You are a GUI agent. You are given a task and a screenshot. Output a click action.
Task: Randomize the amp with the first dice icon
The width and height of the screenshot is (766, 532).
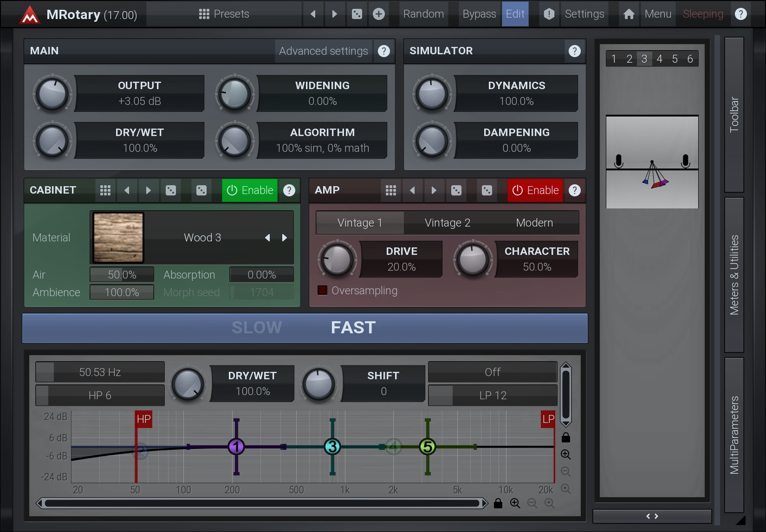point(456,190)
